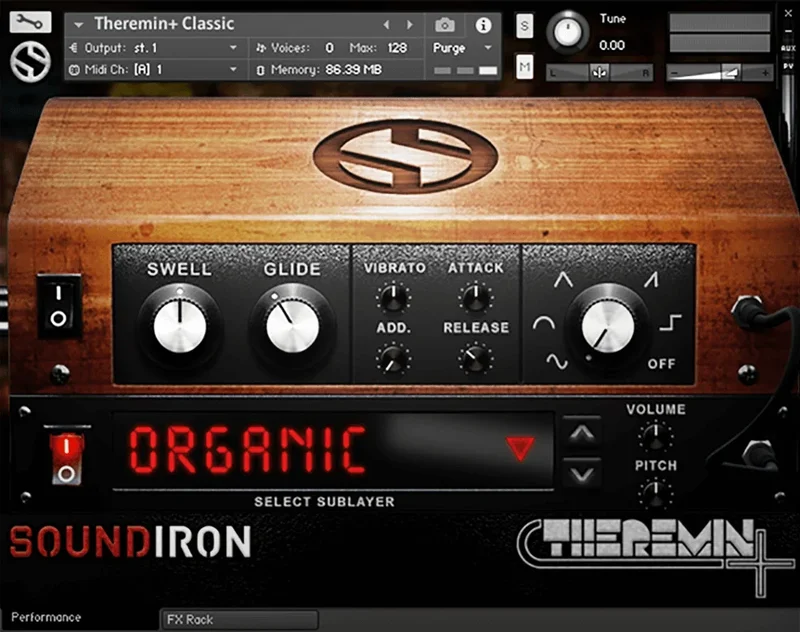The height and width of the screenshot is (632, 800).
Task: Adjust the Tune knob
Action: 567,33
